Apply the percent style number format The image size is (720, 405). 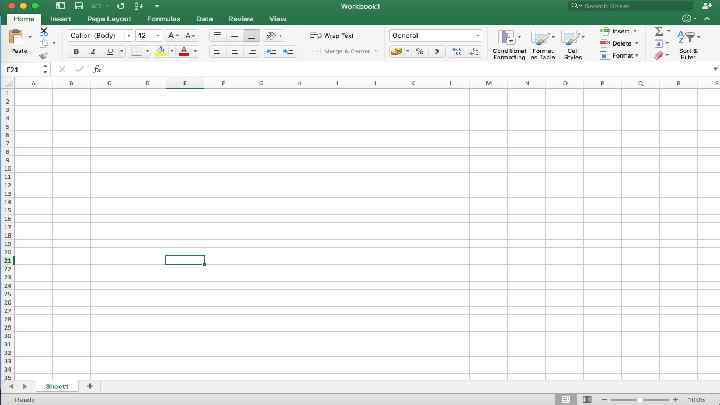pyautogui.click(x=420, y=51)
